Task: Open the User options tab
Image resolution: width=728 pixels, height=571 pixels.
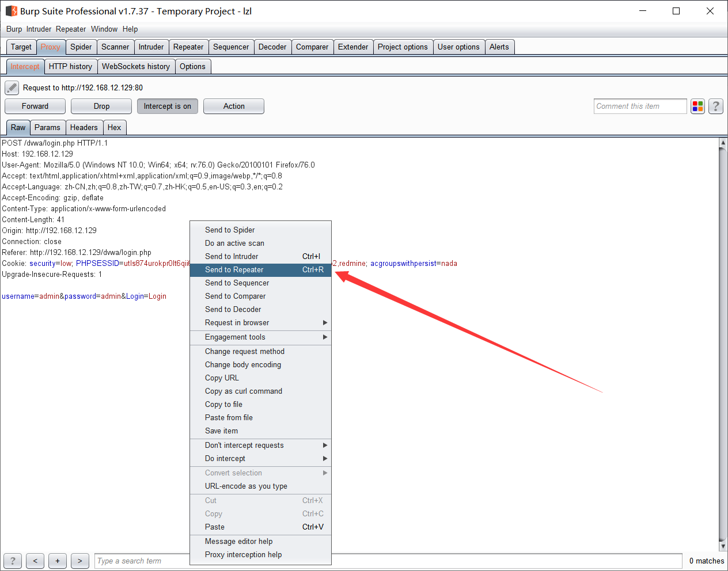Action: pos(458,47)
